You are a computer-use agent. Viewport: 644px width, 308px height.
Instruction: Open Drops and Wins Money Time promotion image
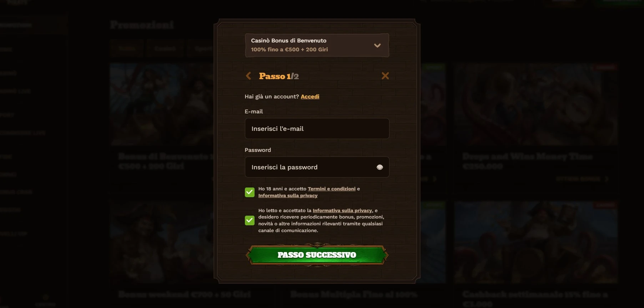[536, 104]
